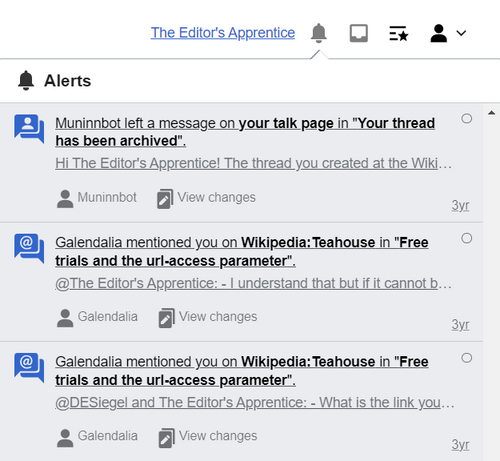Click mention icon for 'I understand that' alert
Screen dimensions: 500x461
click(x=29, y=248)
